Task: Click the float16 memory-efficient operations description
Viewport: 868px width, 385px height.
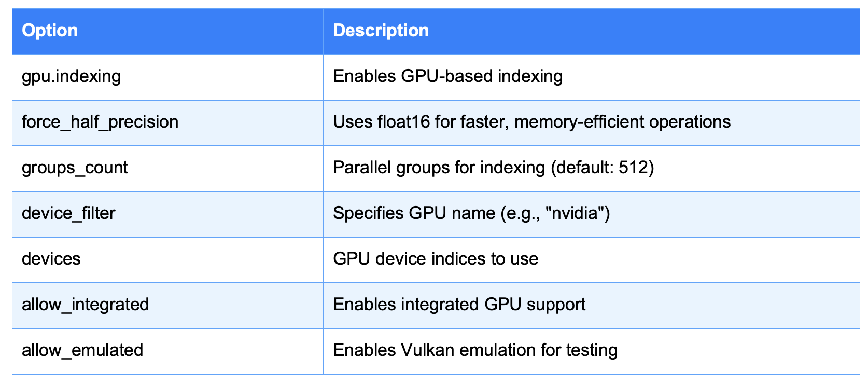Action: point(531,122)
